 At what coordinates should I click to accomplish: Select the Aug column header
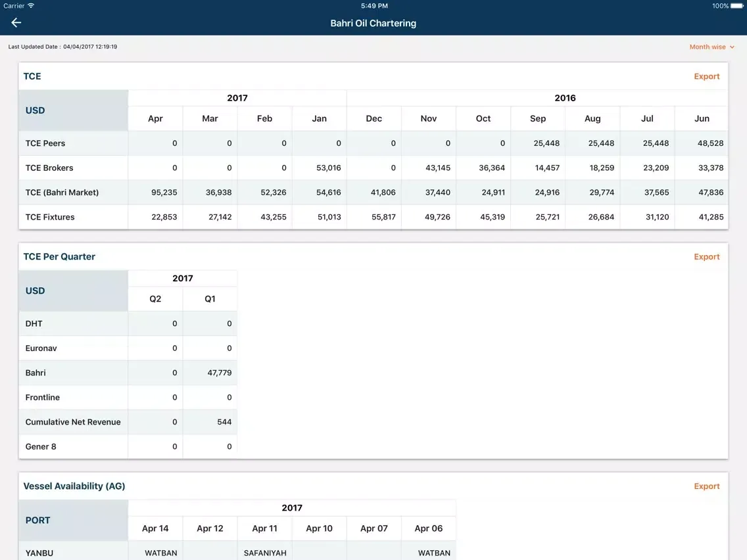[592, 118]
